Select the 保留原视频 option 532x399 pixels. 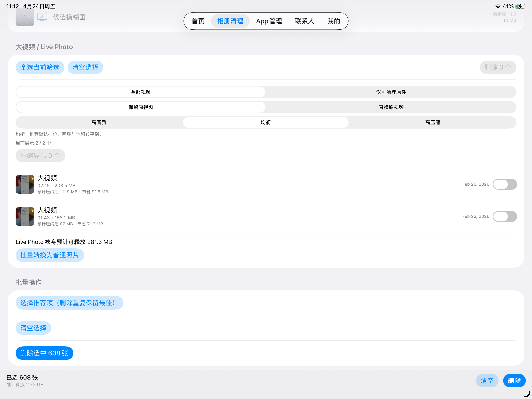tap(141, 107)
